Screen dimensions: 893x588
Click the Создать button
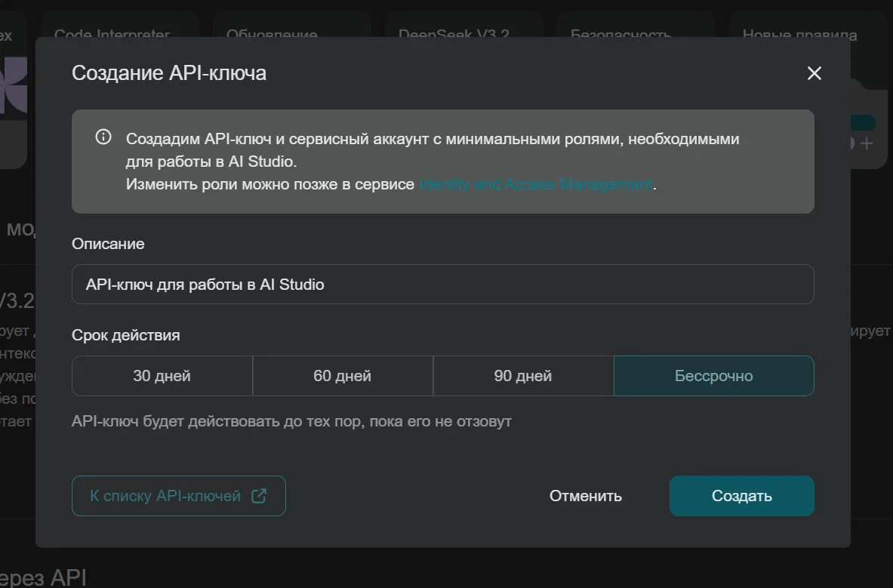pyautogui.click(x=741, y=496)
